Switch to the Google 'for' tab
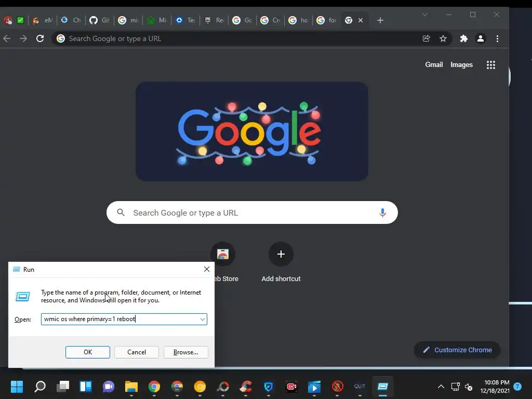 coord(326,20)
